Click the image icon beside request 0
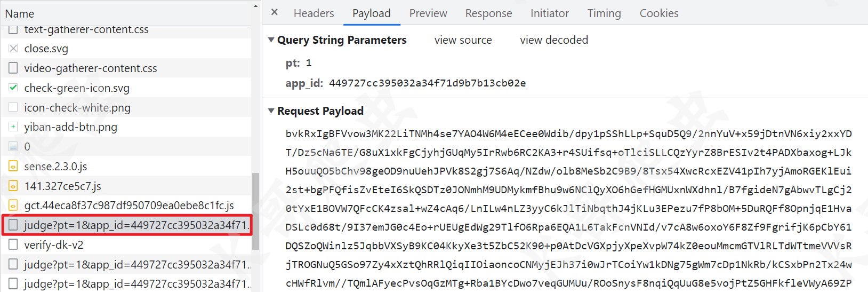The height and width of the screenshot is (292, 868). coord(13,146)
